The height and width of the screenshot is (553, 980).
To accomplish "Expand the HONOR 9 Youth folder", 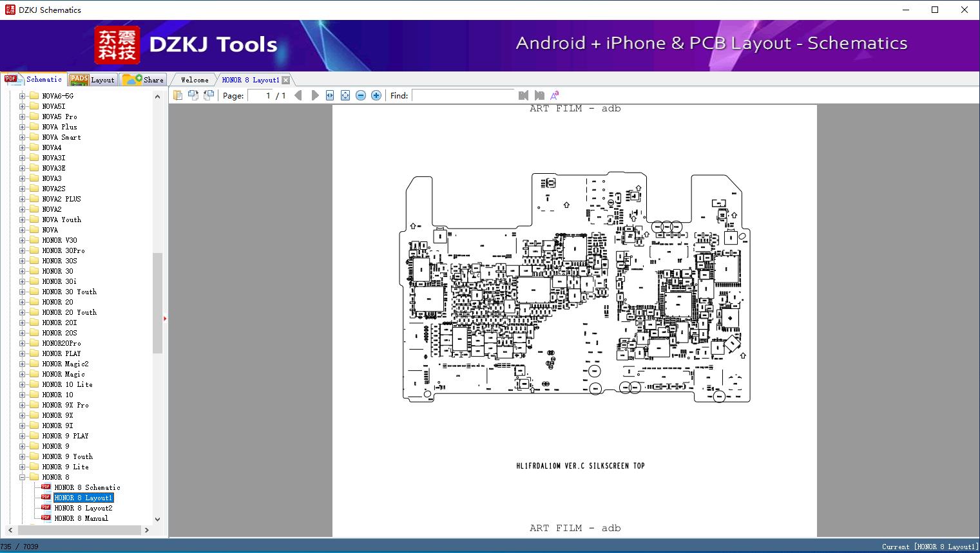I will point(22,456).
